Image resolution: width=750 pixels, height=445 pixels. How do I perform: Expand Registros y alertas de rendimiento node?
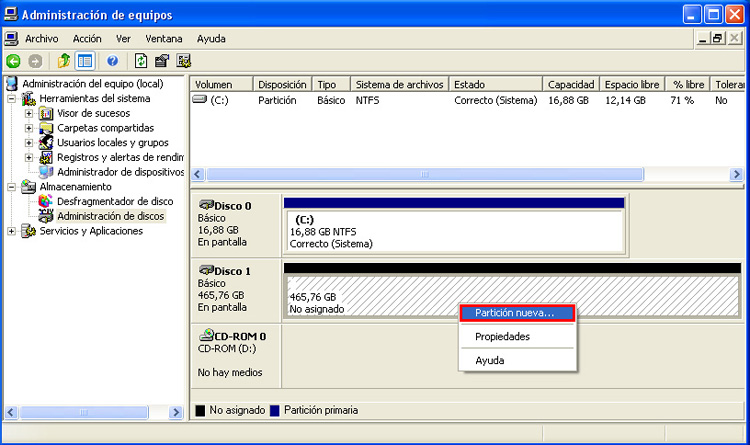coord(29,158)
